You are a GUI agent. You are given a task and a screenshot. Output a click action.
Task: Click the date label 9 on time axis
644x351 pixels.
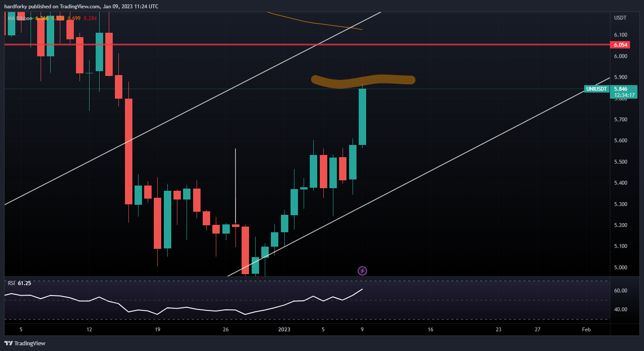coord(362,330)
